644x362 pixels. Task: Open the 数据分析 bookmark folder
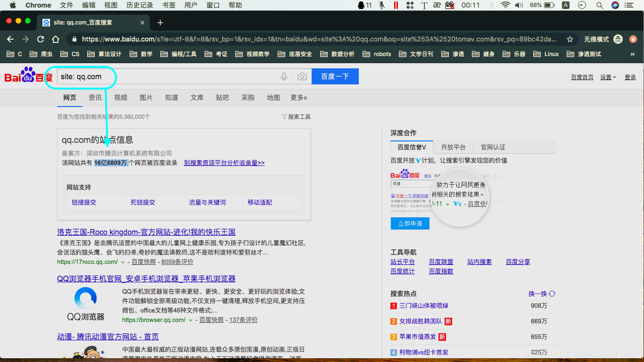tap(337, 54)
